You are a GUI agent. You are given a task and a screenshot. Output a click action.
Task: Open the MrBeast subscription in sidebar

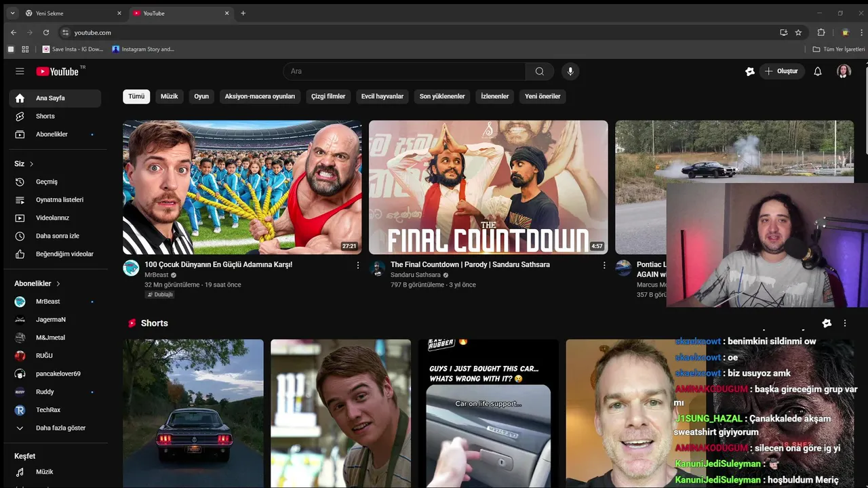tap(55, 302)
